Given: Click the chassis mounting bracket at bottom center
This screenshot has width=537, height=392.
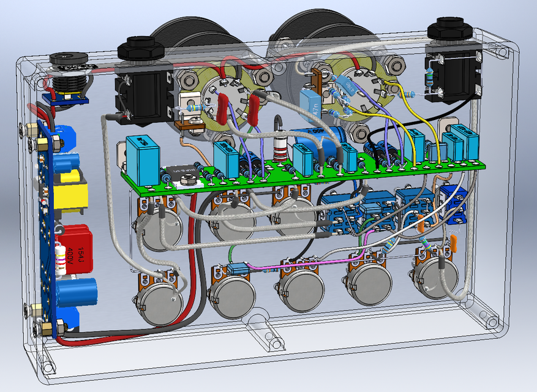Looking at the screenshot, I should pyautogui.click(x=268, y=334).
